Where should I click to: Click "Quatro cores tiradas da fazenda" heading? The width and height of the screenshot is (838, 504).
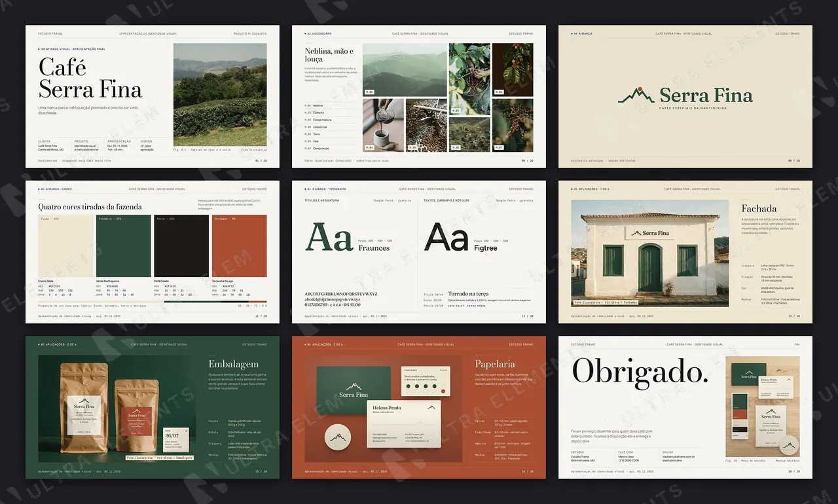click(90, 207)
